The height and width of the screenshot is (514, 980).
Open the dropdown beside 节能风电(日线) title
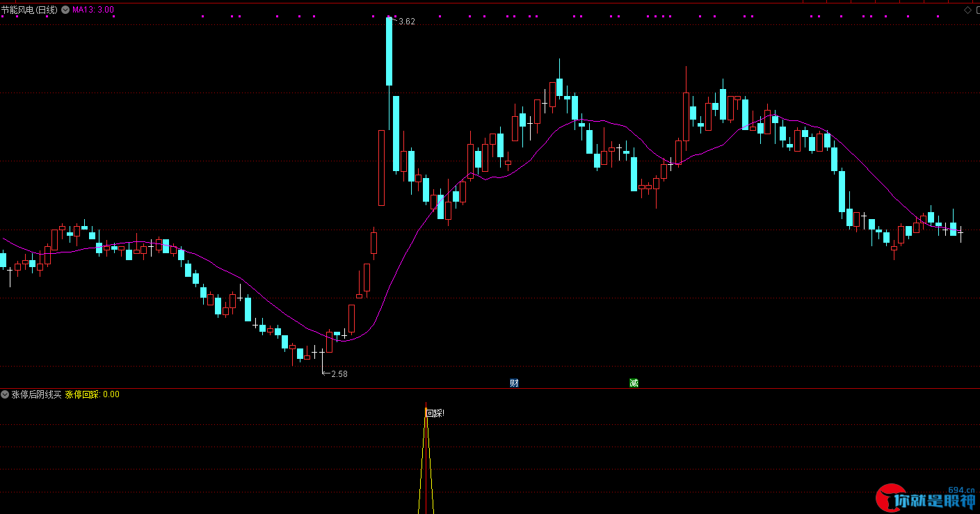pyautogui.click(x=65, y=10)
